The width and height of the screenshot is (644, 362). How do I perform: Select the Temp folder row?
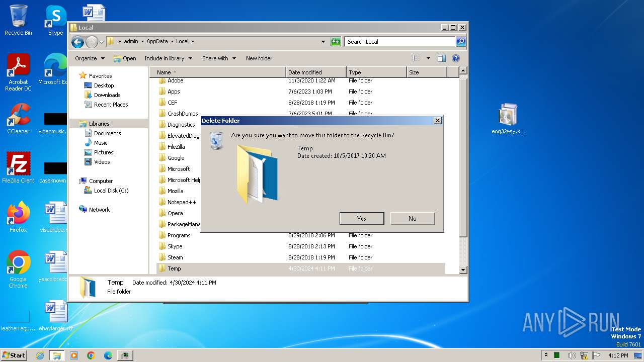(x=301, y=268)
